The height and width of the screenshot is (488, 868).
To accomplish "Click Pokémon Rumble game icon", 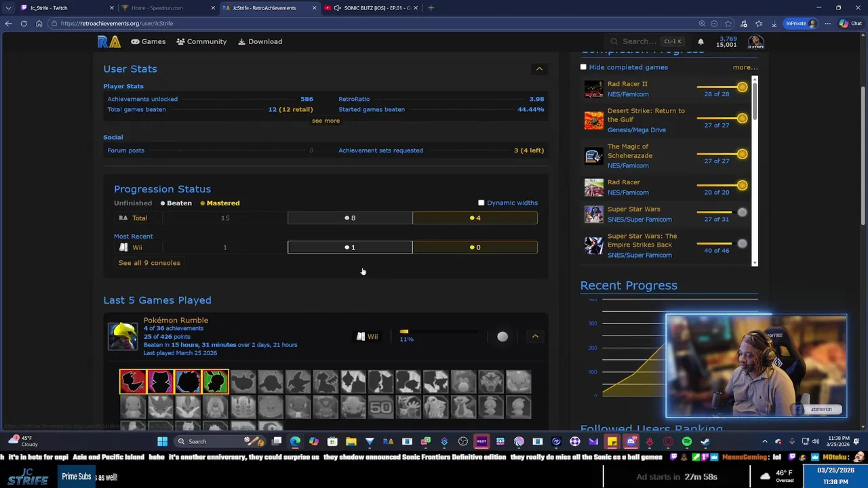I will 123,337.
